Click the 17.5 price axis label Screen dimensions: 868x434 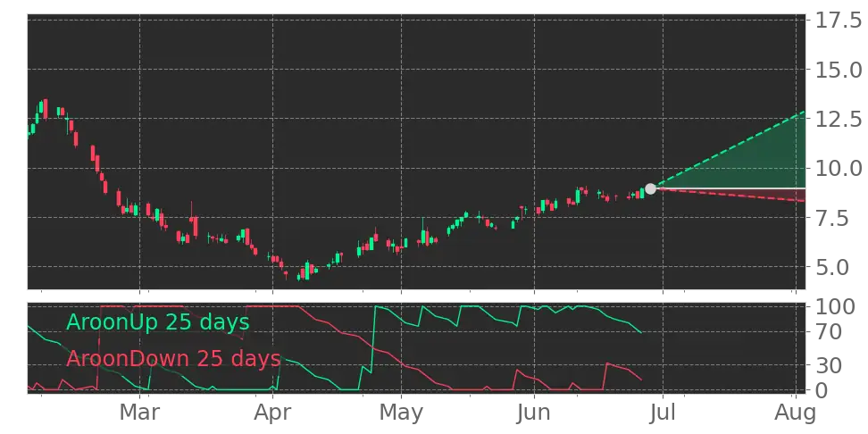coord(837,21)
